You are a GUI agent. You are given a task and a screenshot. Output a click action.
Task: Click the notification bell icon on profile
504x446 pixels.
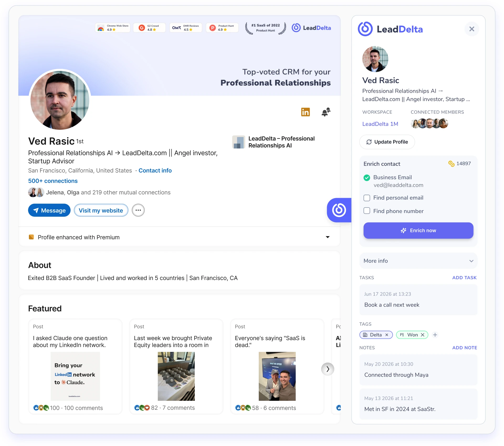pyautogui.click(x=326, y=112)
